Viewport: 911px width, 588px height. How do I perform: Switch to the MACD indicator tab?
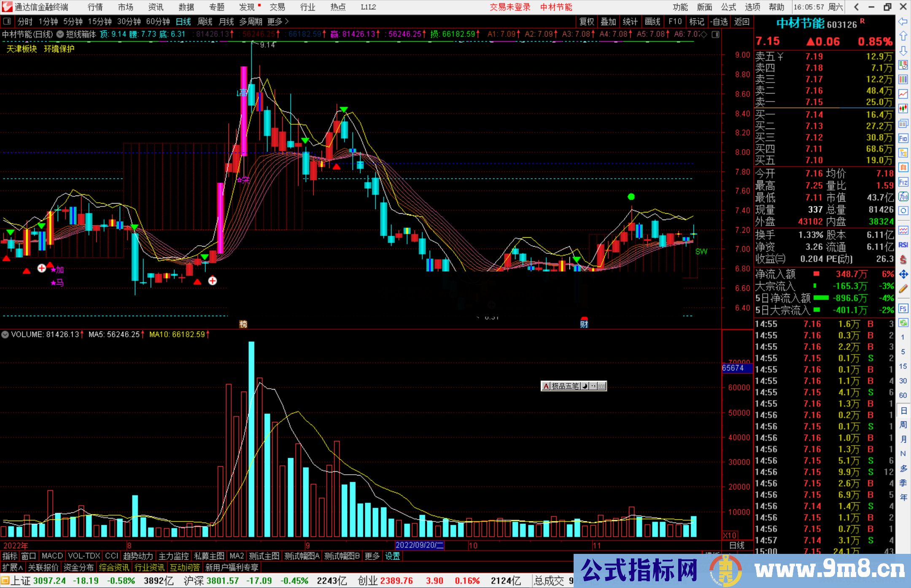click(52, 556)
